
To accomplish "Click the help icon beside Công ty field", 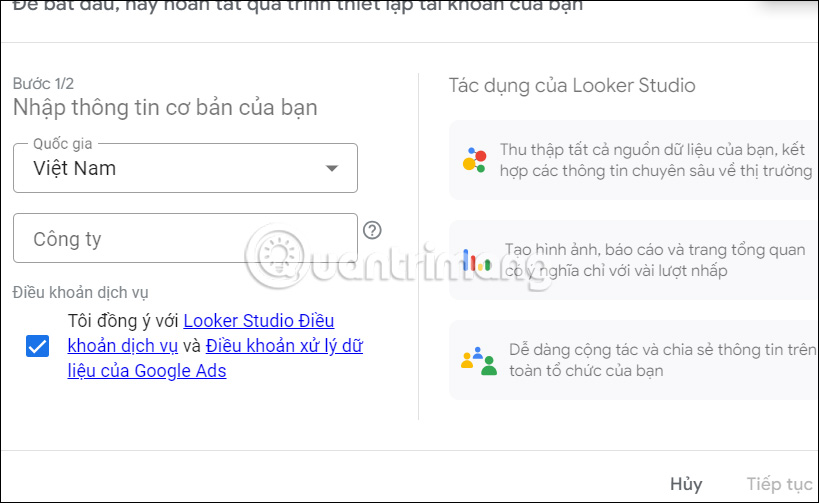I will tap(372, 230).
